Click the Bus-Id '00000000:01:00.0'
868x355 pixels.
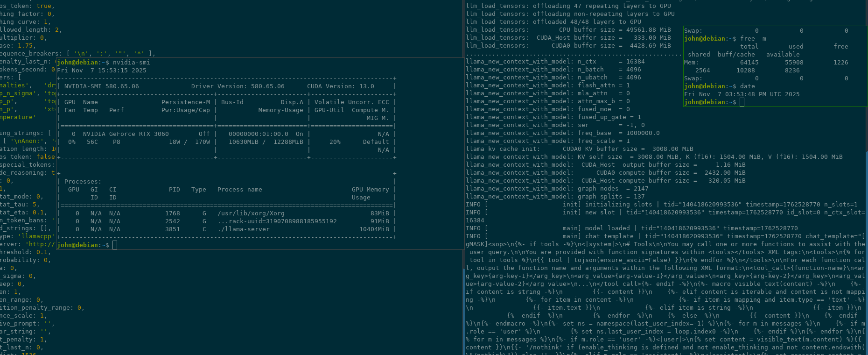pyautogui.click(x=259, y=134)
